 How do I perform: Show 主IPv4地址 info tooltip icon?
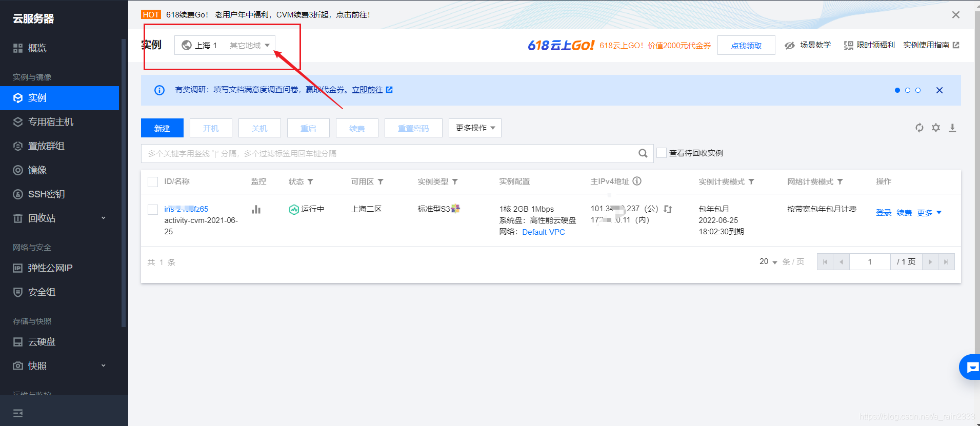(x=637, y=181)
